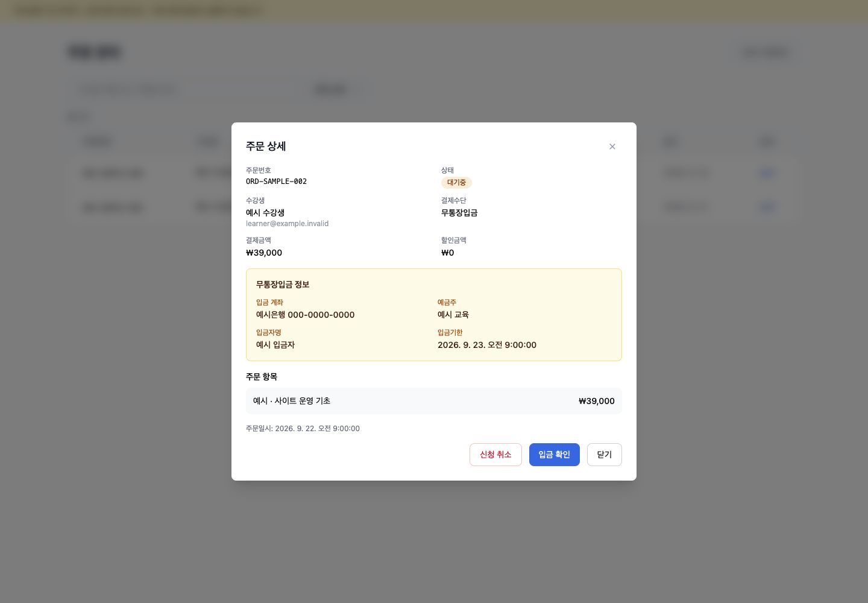This screenshot has width=868, height=603.
Task: Select the email learner@example.invalid
Action: [287, 224]
